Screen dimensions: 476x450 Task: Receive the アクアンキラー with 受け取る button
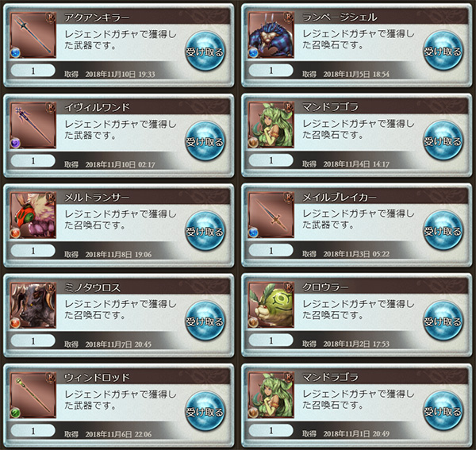[205, 51]
